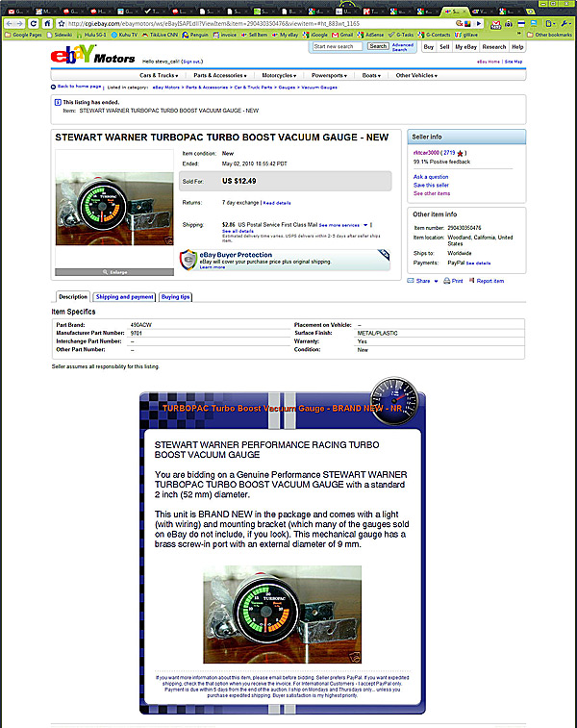Click the eBay Buyer Protection shield icon
Image resolution: width=577 pixels, height=728 pixels.
pos(188,260)
